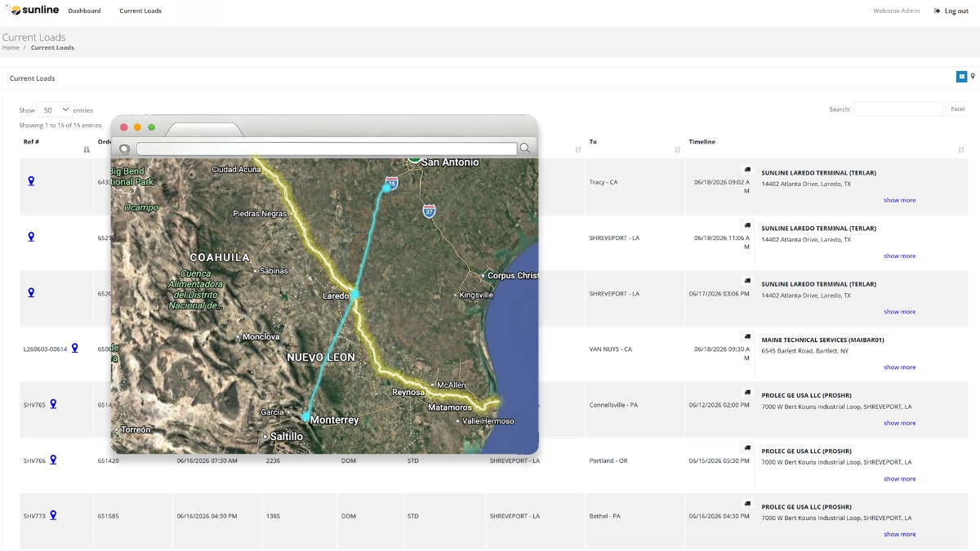Click the round icon left of the map browser's address bar

(x=124, y=149)
